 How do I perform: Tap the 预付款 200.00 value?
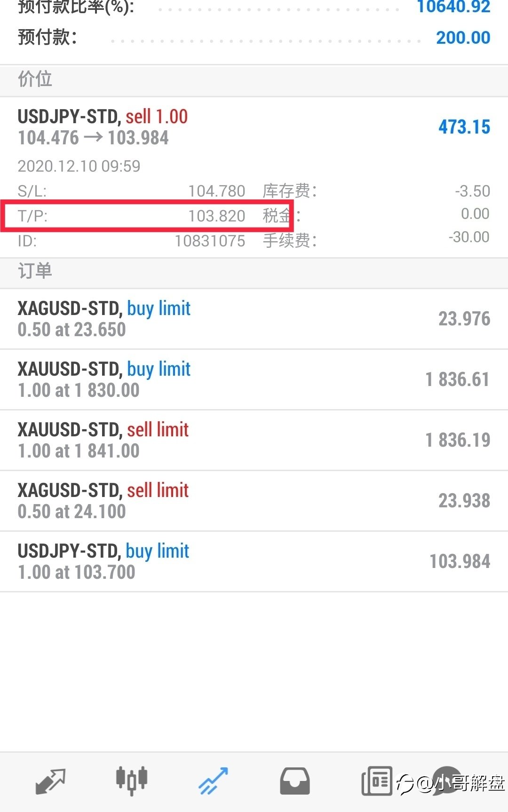coord(463,38)
